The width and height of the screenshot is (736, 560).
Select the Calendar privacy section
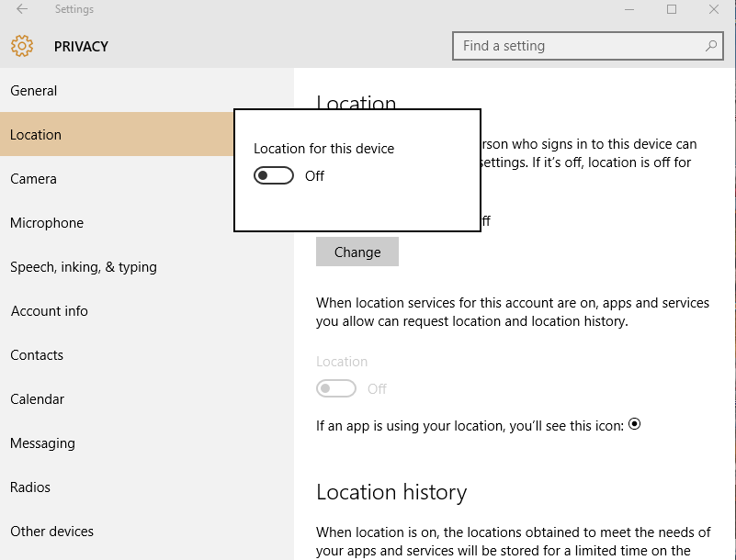36,398
